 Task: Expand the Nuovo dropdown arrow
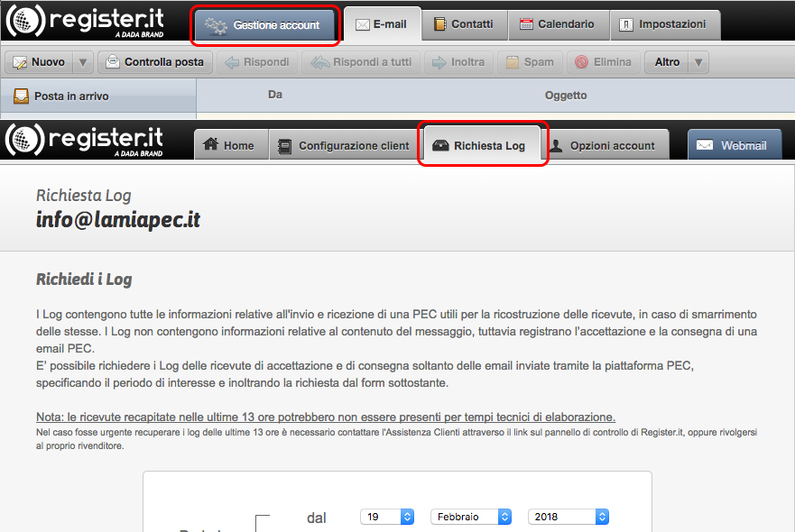(82, 62)
